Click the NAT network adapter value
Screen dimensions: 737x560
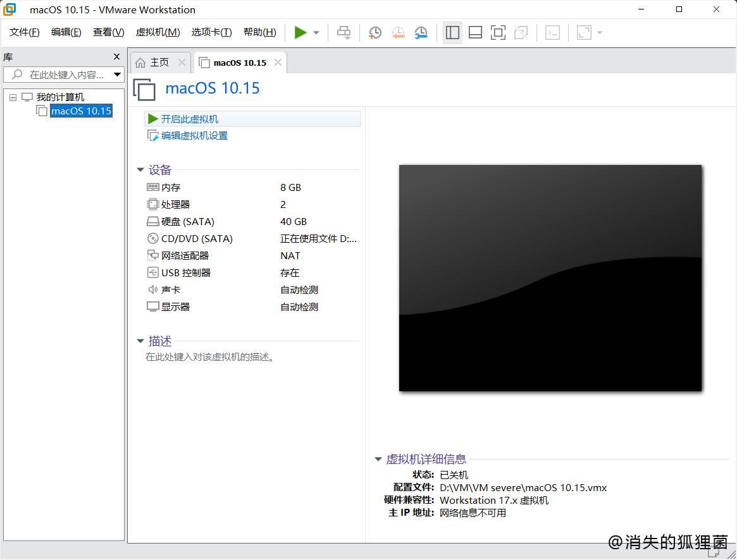(x=290, y=255)
